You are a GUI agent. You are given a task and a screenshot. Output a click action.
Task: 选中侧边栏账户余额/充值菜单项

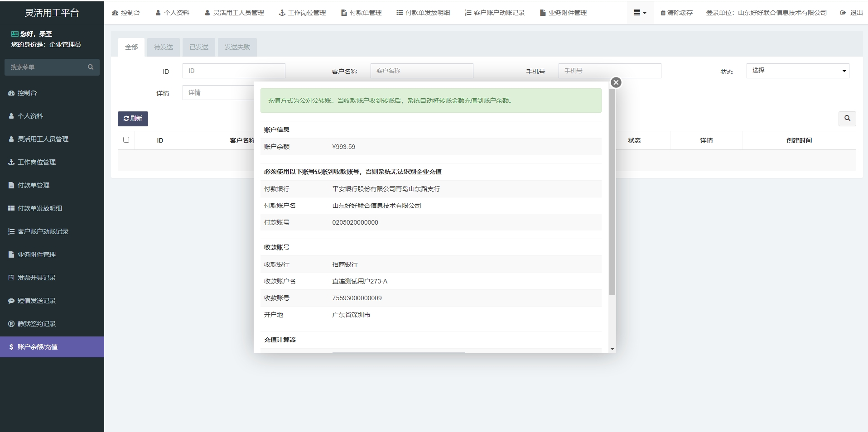36,347
